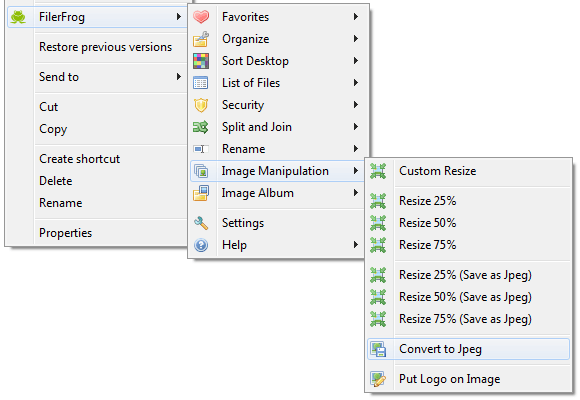Expand the Help submenu arrow

[355, 245]
